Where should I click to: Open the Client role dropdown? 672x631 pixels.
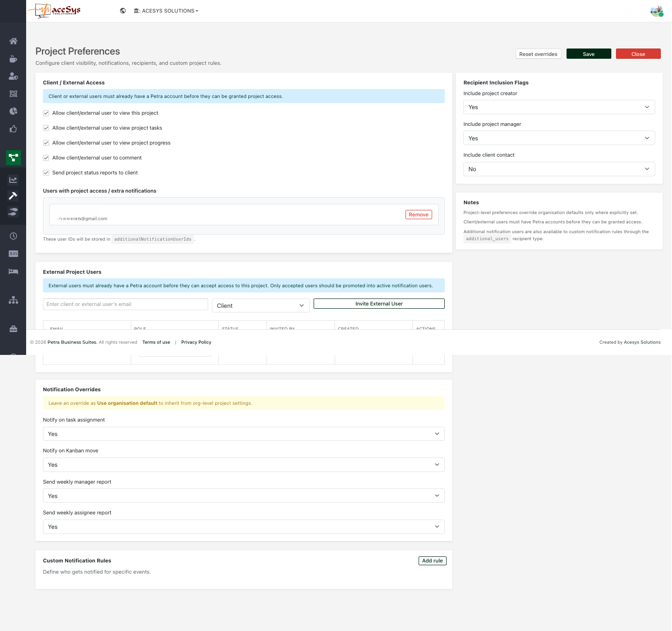260,305
